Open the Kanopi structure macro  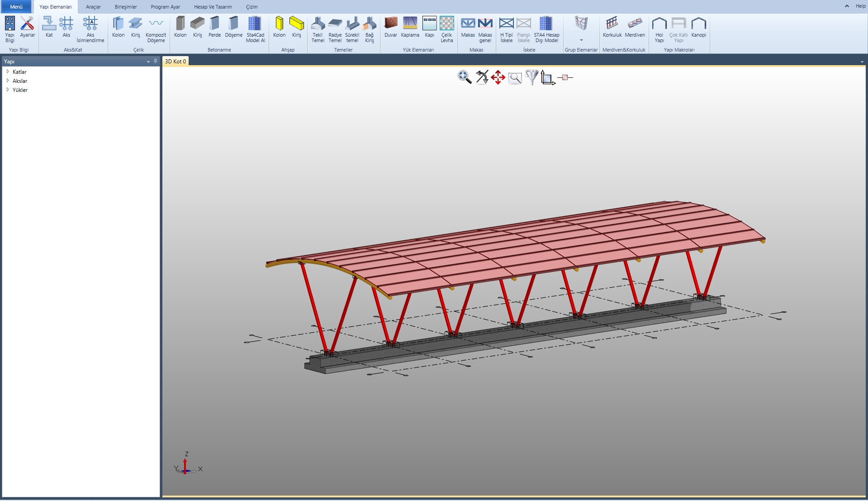[698, 27]
